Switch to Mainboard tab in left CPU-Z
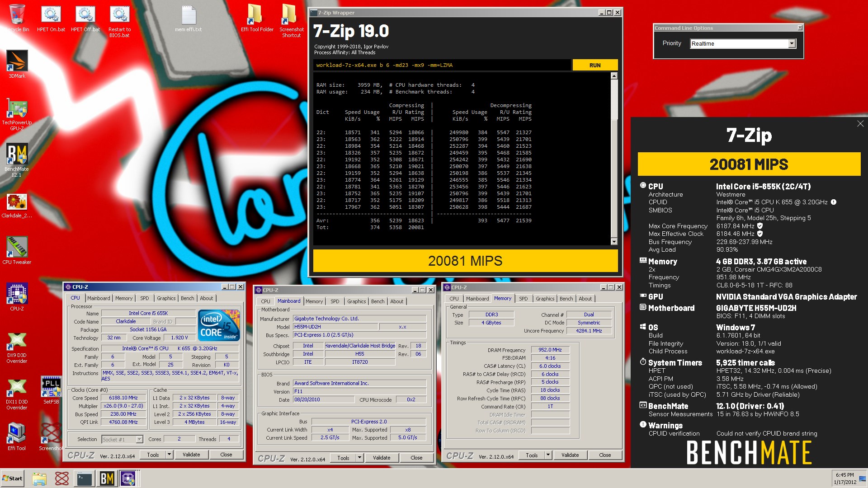 (x=99, y=298)
